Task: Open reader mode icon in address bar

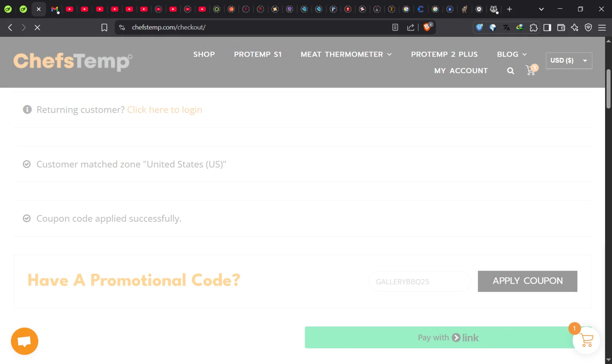Action: 395,27
